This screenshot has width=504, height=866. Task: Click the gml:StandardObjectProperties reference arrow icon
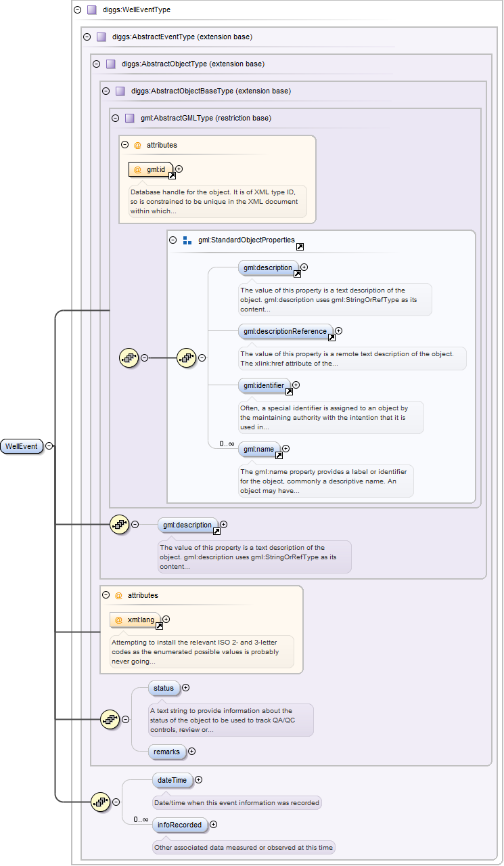[x=300, y=247]
